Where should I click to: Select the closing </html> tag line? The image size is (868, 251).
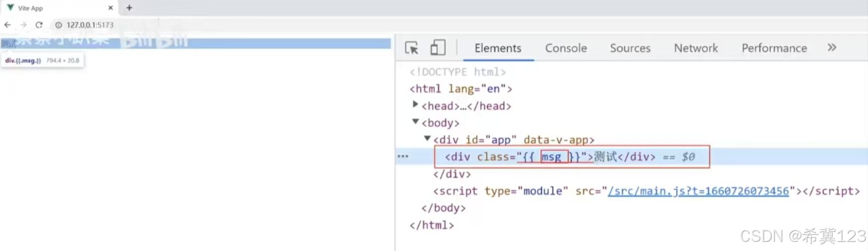click(x=431, y=225)
